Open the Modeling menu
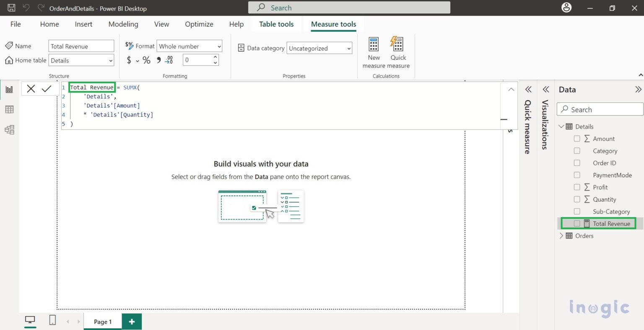Viewport: 644px width, 330px height. click(123, 24)
